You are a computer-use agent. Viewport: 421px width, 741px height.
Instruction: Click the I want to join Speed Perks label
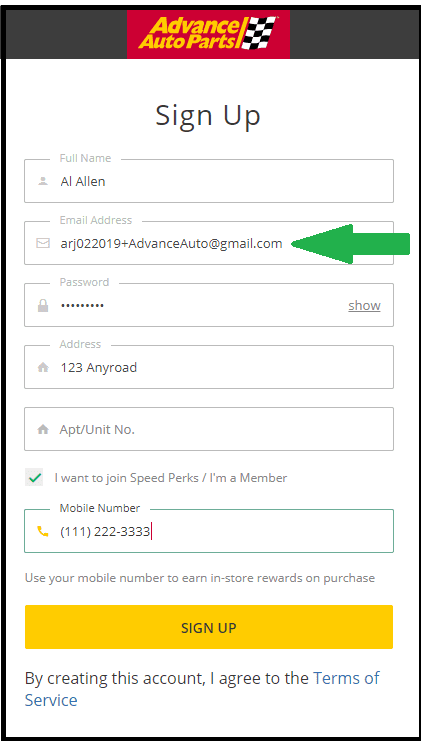point(171,478)
